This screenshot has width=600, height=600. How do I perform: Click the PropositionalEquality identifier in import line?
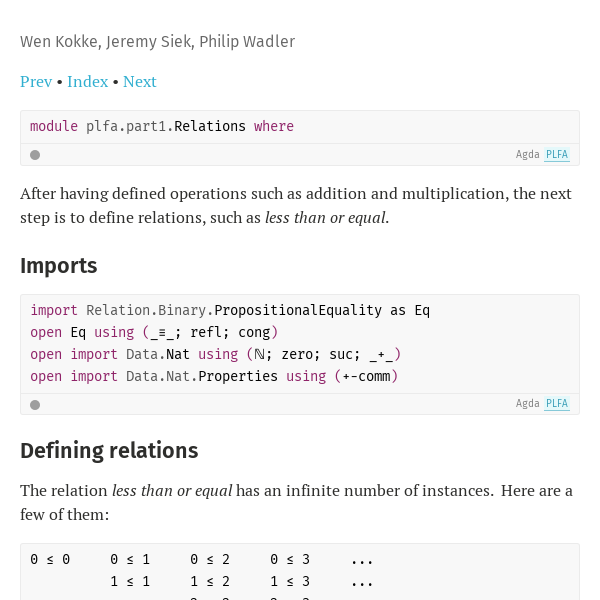(x=298, y=310)
